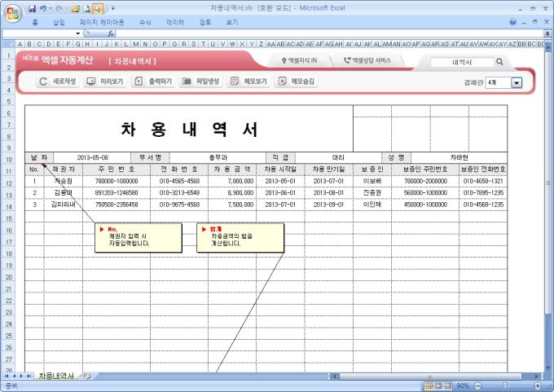Select row header 20

8,277
